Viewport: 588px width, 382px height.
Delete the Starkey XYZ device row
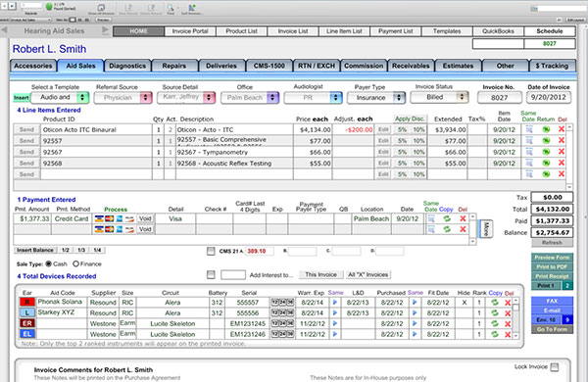[508, 313]
